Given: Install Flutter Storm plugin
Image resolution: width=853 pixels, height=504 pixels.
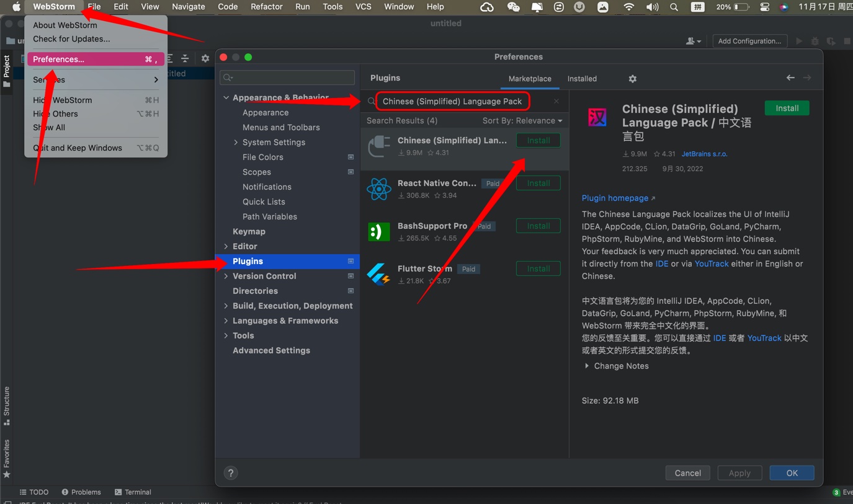Looking at the screenshot, I should pyautogui.click(x=538, y=269).
